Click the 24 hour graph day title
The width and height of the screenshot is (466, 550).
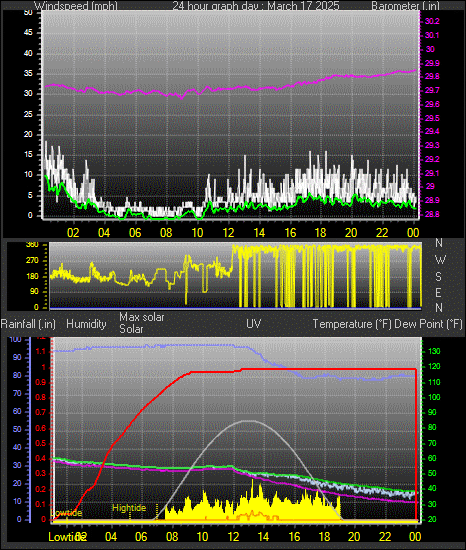click(256, 5)
